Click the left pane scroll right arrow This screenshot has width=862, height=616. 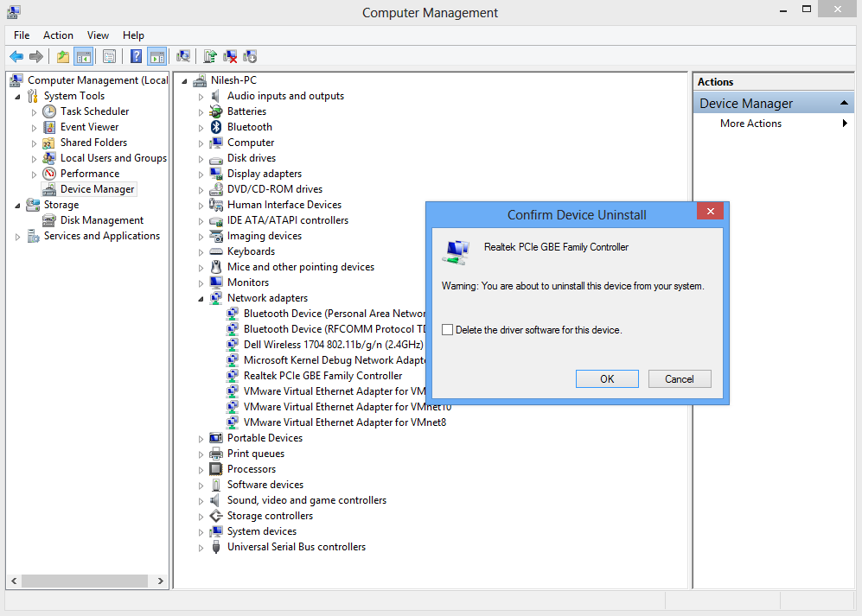pyautogui.click(x=161, y=581)
